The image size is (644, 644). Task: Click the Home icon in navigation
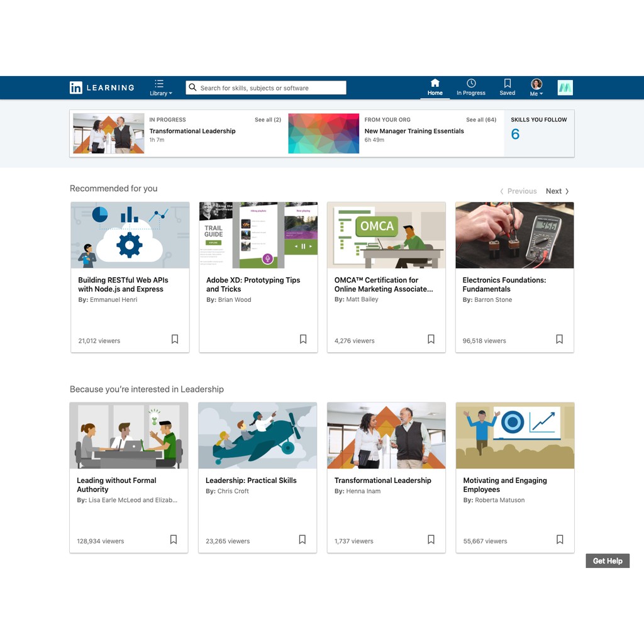coord(435,83)
